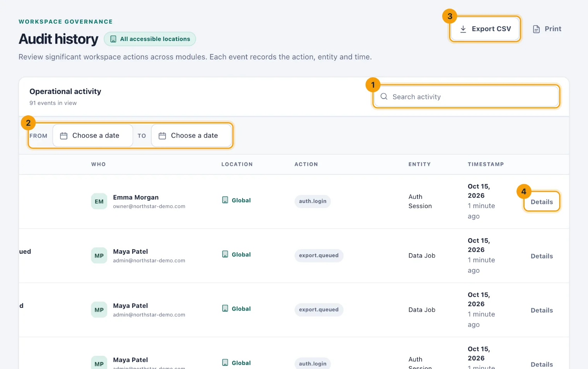Click the Operational activity heading
The image size is (588, 369).
[x=65, y=91]
